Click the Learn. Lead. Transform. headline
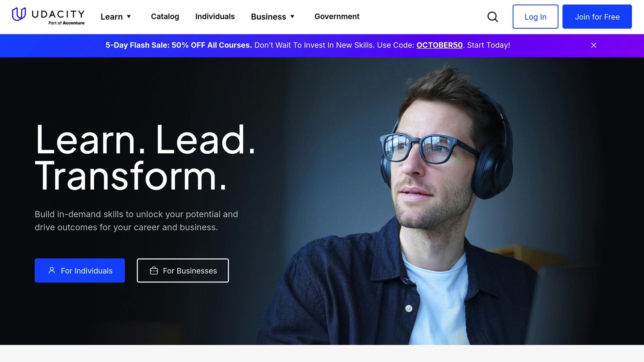Screen dimensions: 644x362 pyautogui.click(x=145, y=157)
